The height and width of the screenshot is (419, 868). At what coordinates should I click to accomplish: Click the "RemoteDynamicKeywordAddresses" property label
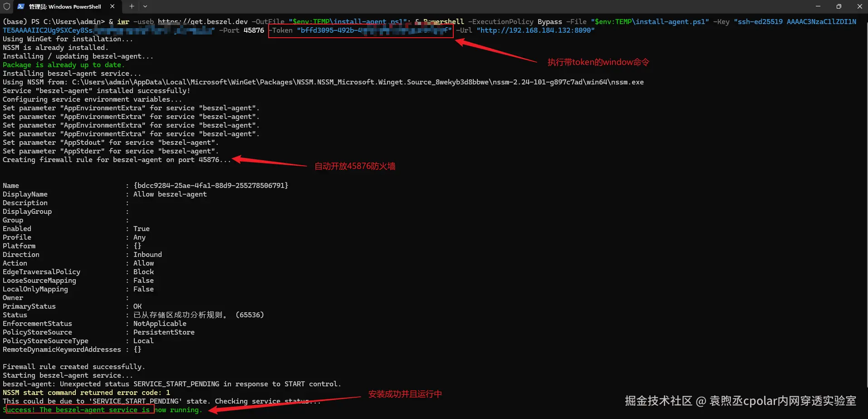(x=62, y=350)
